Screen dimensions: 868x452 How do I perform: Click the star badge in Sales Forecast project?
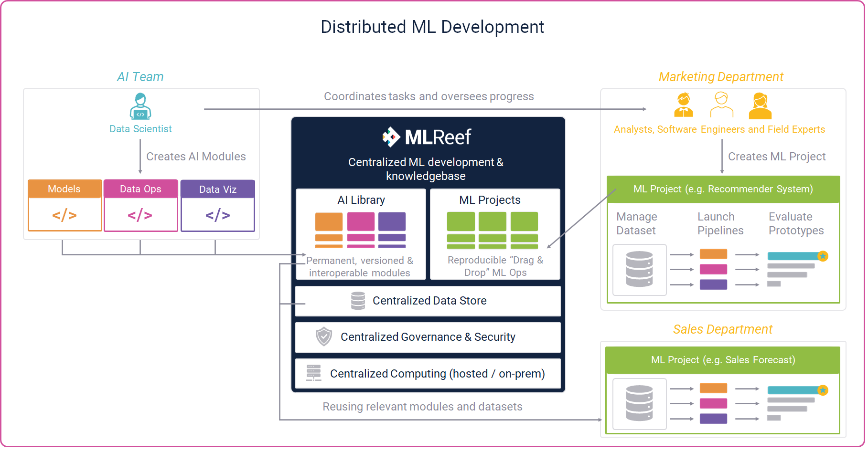click(823, 390)
